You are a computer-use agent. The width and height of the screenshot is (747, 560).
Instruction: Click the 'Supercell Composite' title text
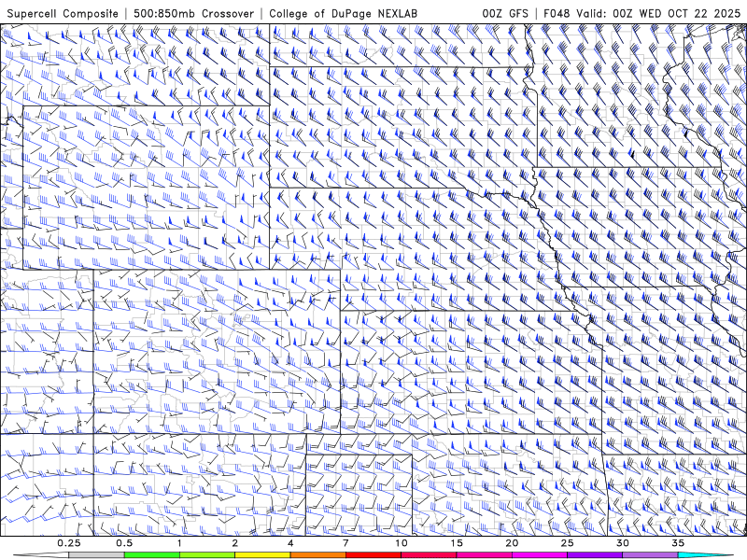coord(63,13)
